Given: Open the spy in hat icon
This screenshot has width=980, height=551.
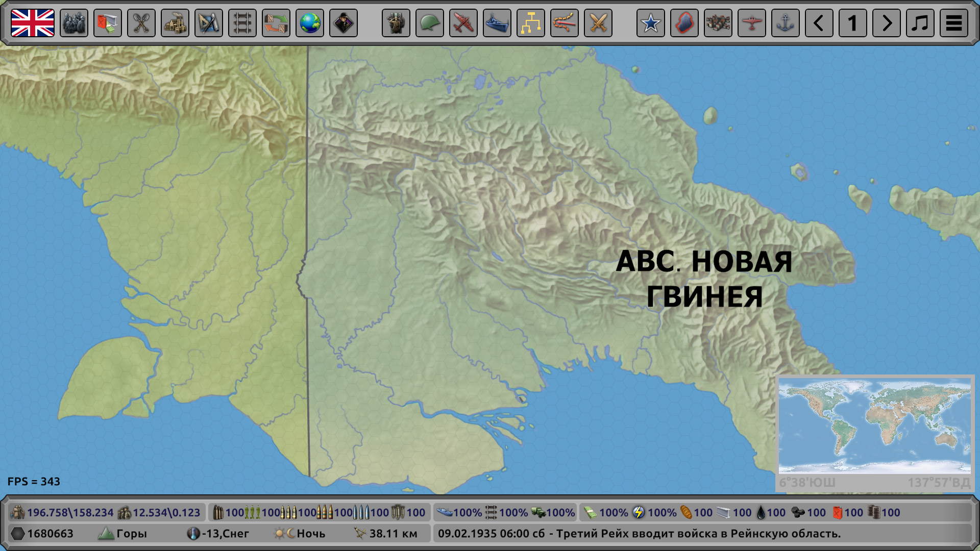Looking at the screenshot, I should 344,23.
